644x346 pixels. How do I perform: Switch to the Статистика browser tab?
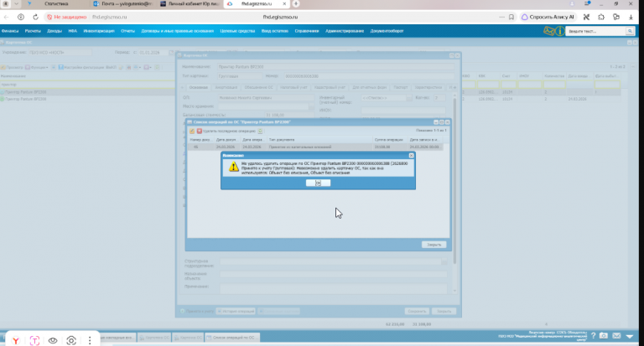[x=56, y=3]
